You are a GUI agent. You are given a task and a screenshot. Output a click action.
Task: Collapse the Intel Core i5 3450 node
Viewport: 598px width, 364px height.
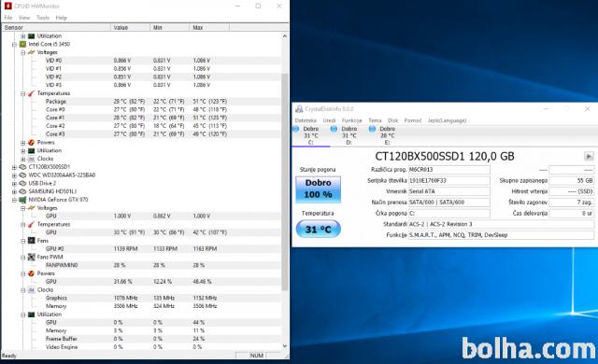15,44
